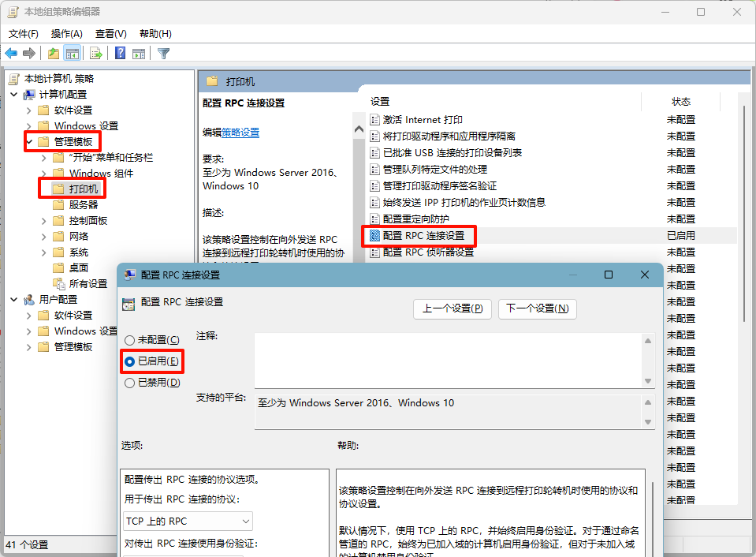Select Windows 设置 under 用户配置
This screenshot has width=756, height=557.
[x=85, y=331]
